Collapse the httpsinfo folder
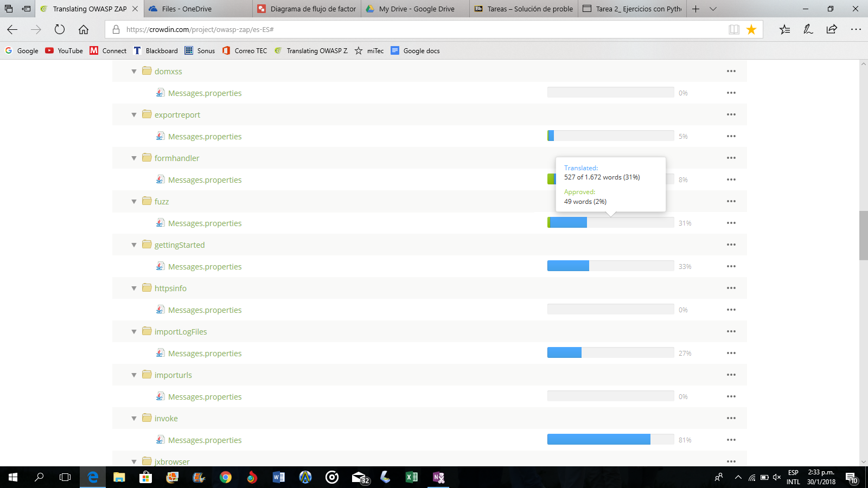 pyautogui.click(x=134, y=288)
